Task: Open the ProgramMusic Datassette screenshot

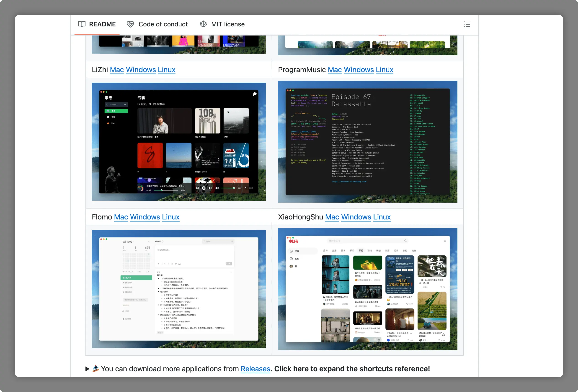Action: point(368,142)
